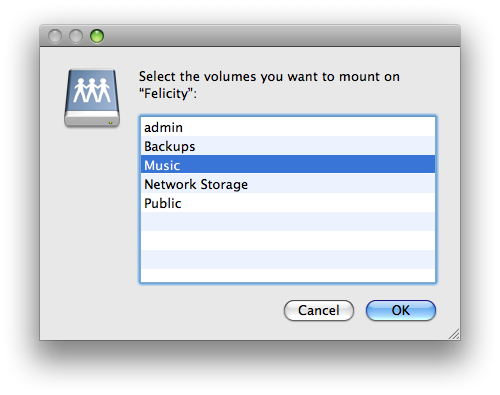Click the shared server volume icon
The image size is (500, 395).
(x=92, y=98)
